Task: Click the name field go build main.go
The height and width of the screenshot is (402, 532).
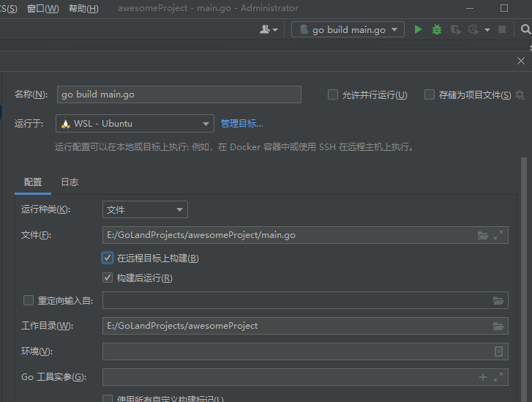Action: click(179, 94)
